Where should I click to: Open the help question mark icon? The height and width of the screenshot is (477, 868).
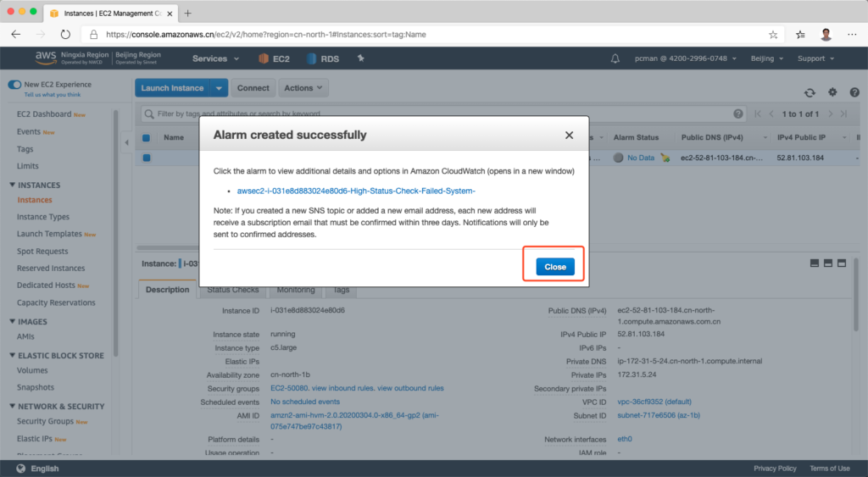pos(854,92)
